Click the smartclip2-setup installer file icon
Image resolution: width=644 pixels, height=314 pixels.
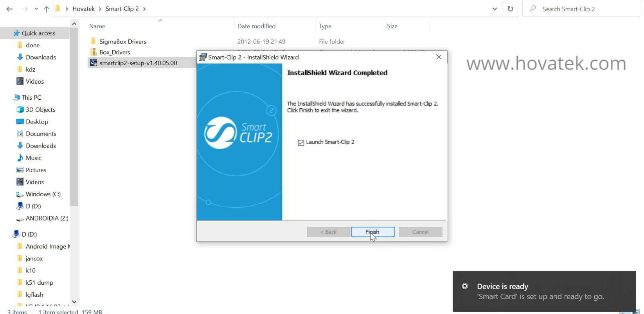94,63
